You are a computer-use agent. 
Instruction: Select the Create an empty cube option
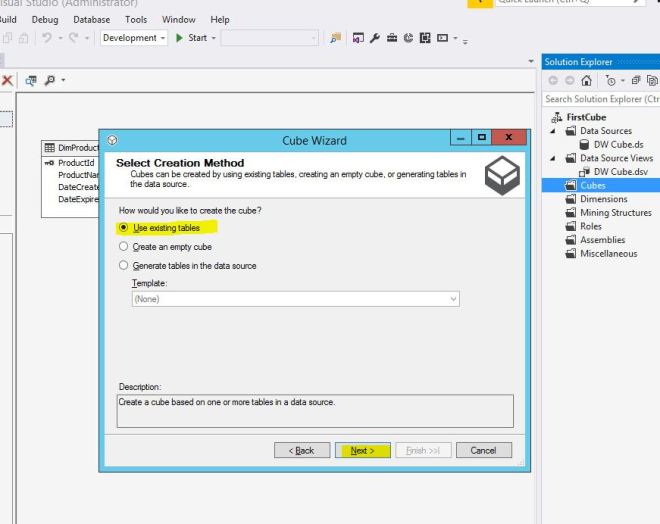(124, 246)
